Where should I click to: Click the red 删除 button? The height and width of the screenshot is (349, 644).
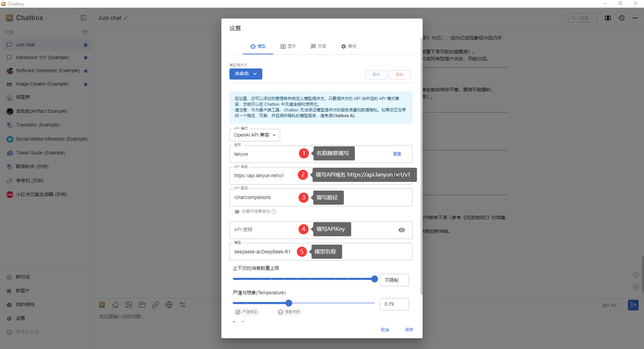coord(399,75)
